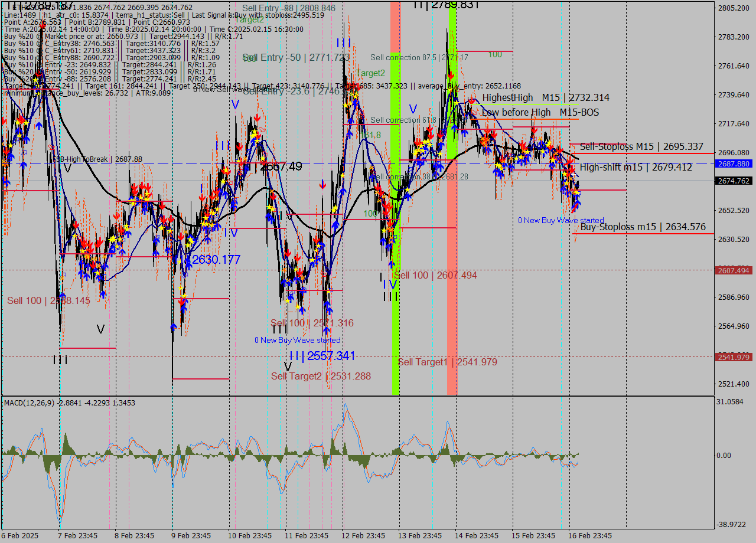Click the High-shift m15 2679.412 label
756x543 pixels.
(x=636, y=168)
